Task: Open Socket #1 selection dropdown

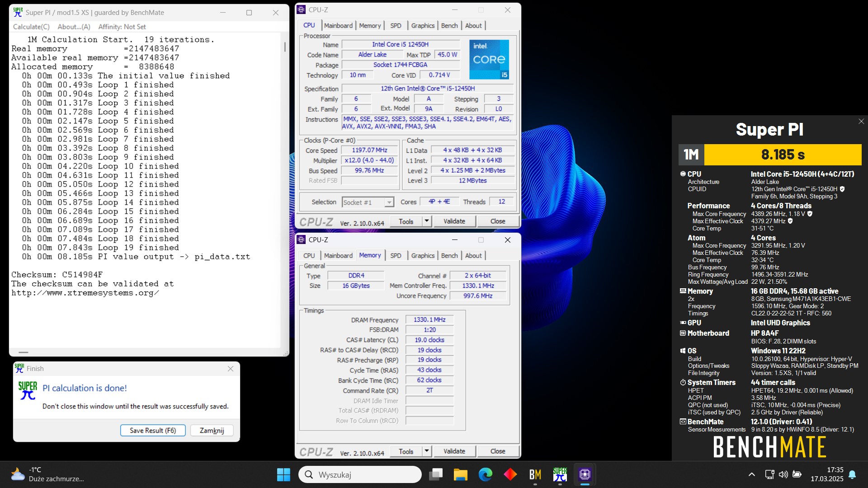Action: coord(368,202)
